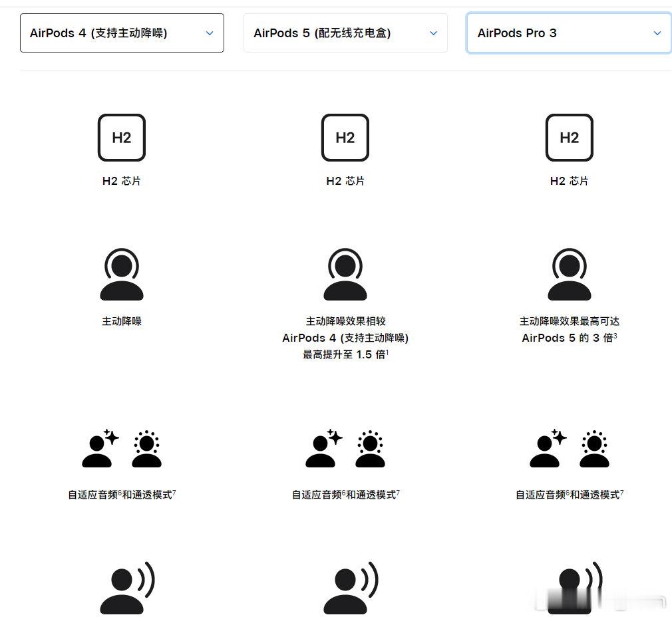Open the AirPods Pro 3 model dropdown
This screenshot has height=617, width=672.
coord(569,33)
